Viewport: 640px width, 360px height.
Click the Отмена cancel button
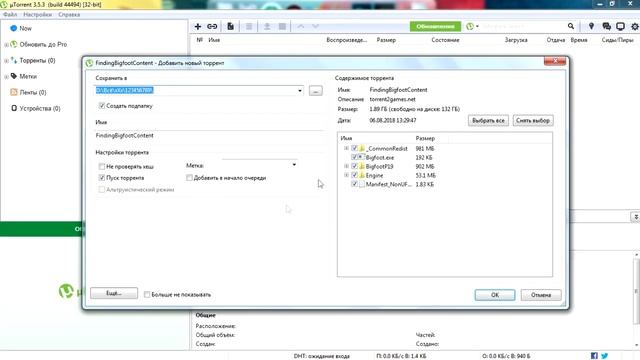541,295
